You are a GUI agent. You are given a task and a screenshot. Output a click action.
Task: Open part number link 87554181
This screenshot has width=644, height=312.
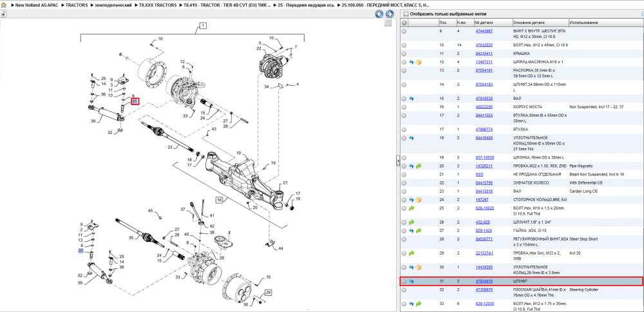coord(484,70)
